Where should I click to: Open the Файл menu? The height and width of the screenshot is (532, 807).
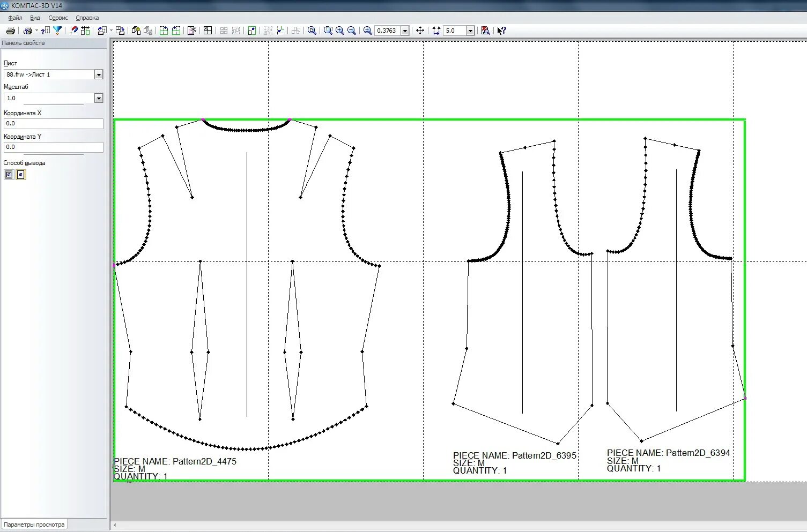click(x=15, y=18)
